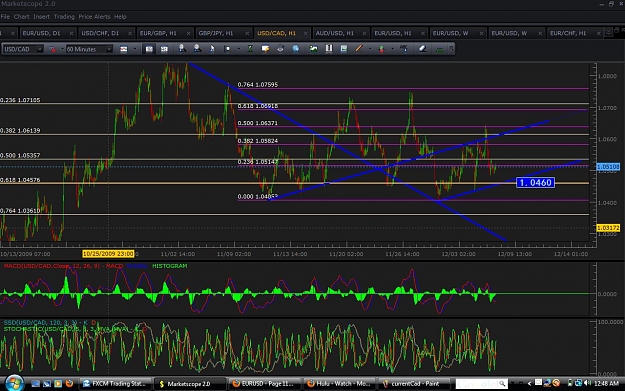Close the AUD/USD, H1 tab
This screenshot has height=391, width=625.
pos(364,33)
